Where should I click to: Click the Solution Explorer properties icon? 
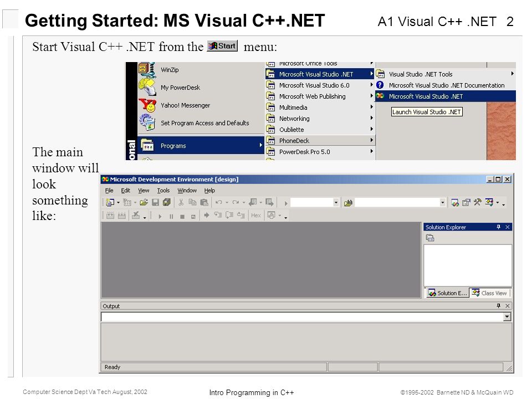click(x=430, y=238)
